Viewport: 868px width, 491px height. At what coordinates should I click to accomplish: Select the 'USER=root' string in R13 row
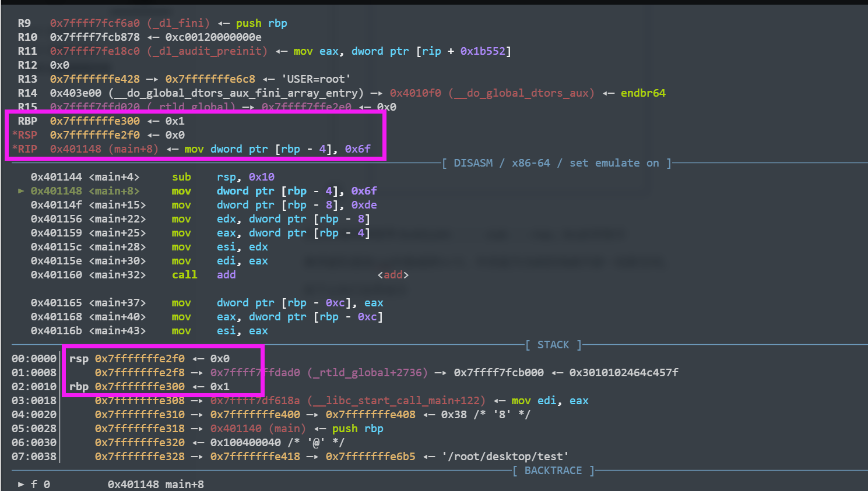(x=316, y=79)
